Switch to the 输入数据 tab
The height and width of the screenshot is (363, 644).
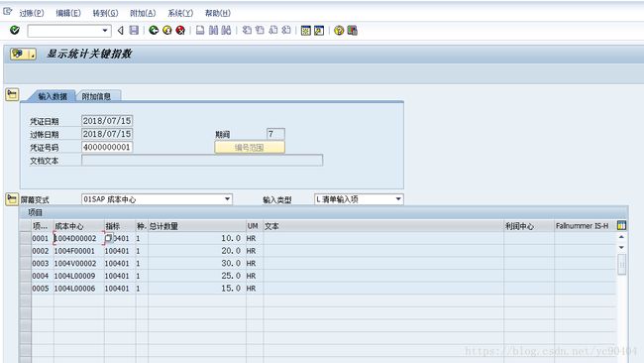pyautogui.click(x=53, y=96)
